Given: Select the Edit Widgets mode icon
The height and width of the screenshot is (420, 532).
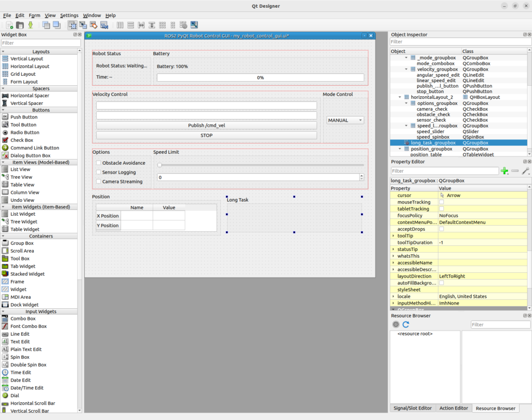Looking at the screenshot, I should coord(72,25).
